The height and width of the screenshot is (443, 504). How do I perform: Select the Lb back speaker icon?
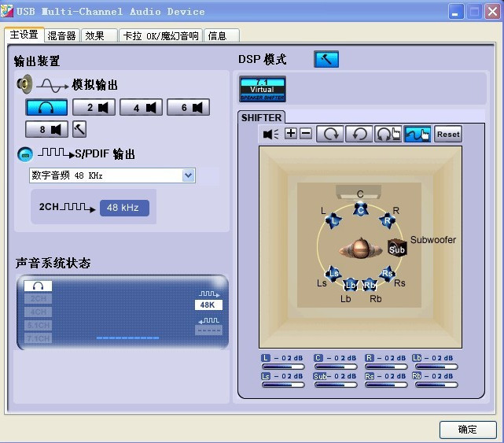click(351, 285)
